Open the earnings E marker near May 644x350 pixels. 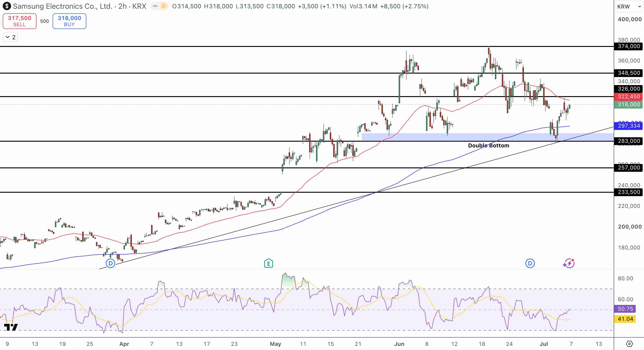pyautogui.click(x=268, y=263)
